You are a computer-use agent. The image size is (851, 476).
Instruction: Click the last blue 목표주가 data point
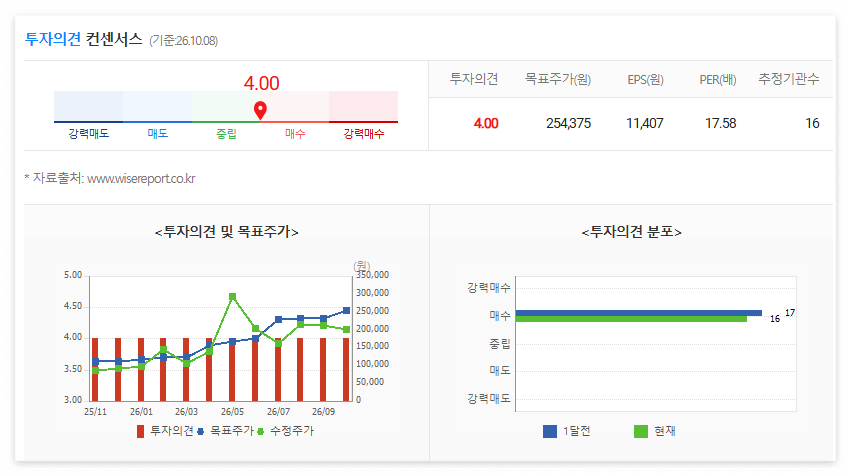point(346,310)
